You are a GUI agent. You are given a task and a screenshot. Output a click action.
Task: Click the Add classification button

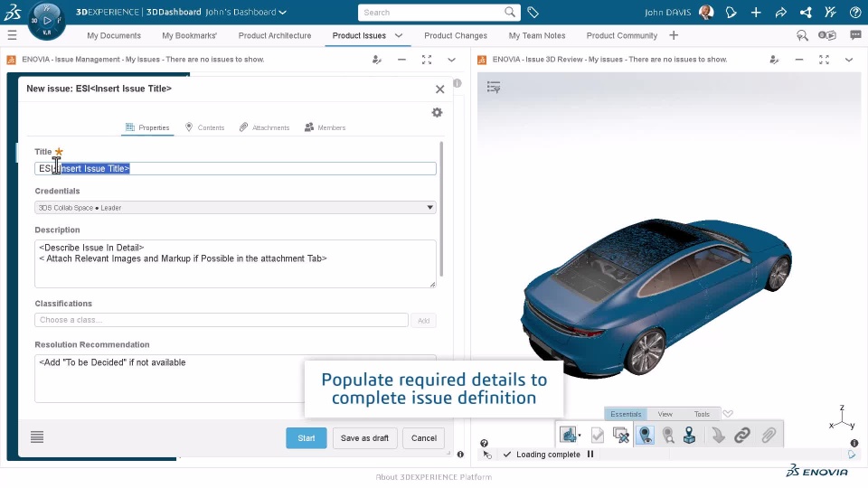423,320
